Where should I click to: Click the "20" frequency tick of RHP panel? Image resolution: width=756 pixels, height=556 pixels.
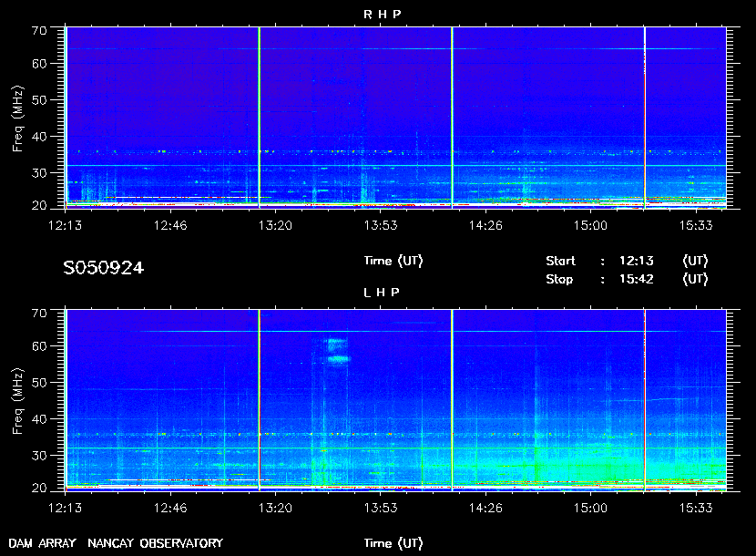[x=39, y=206]
